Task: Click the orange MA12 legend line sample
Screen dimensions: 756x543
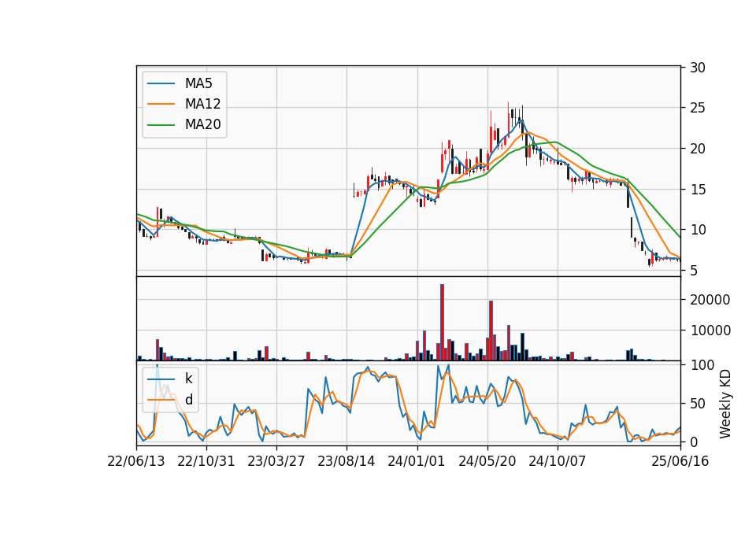Action: [161, 104]
